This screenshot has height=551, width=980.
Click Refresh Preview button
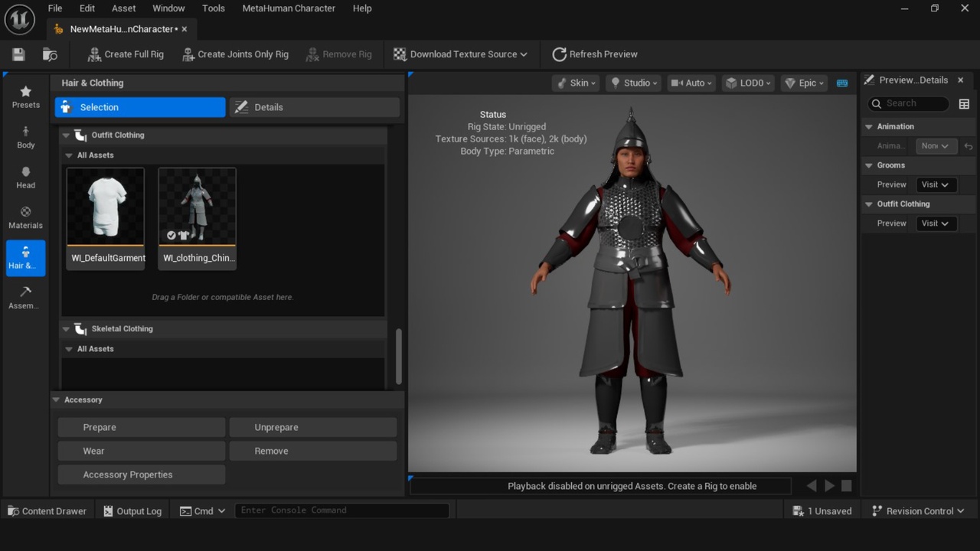[595, 54]
